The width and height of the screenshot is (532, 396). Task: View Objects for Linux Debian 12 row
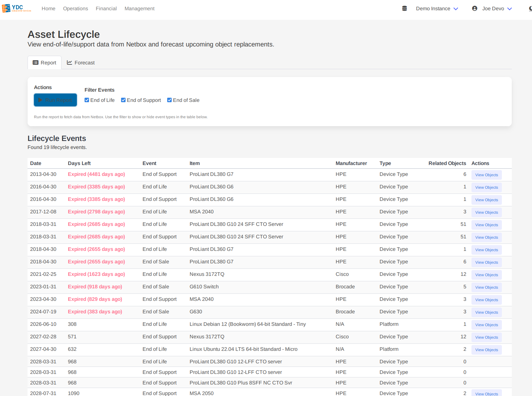coord(487,325)
